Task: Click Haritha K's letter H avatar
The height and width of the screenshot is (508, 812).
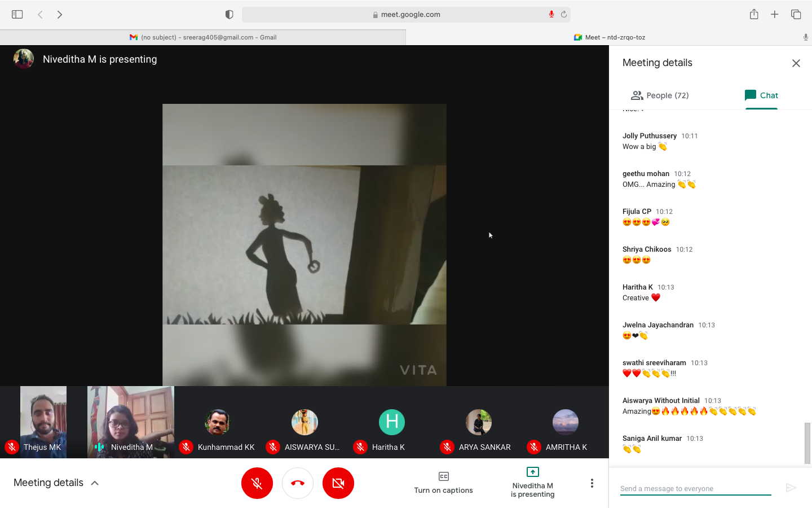Action: point(392,422)
